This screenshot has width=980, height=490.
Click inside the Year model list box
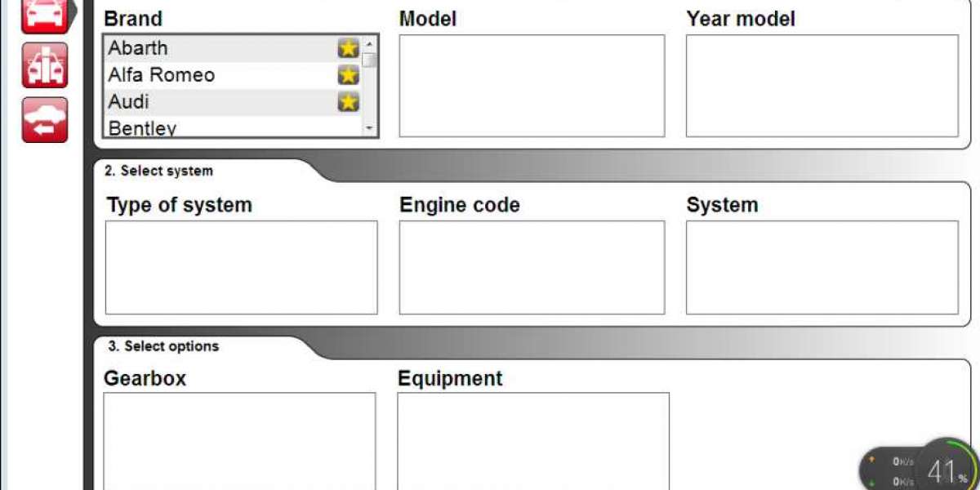point(822,86)
